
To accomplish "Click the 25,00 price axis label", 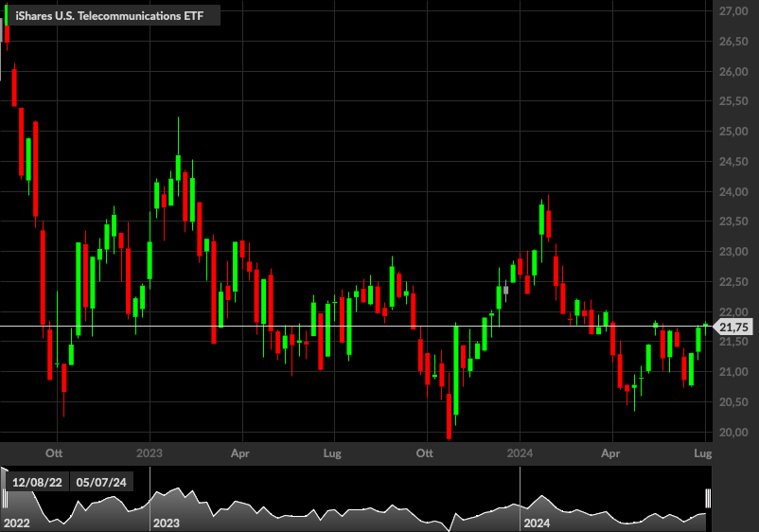I will pos(733,132).
